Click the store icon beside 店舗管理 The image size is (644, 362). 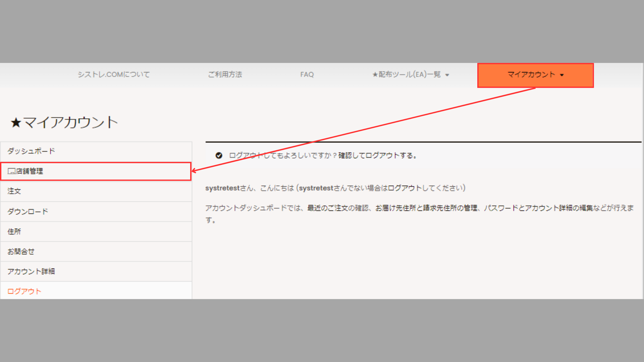[x=12, y=171]
